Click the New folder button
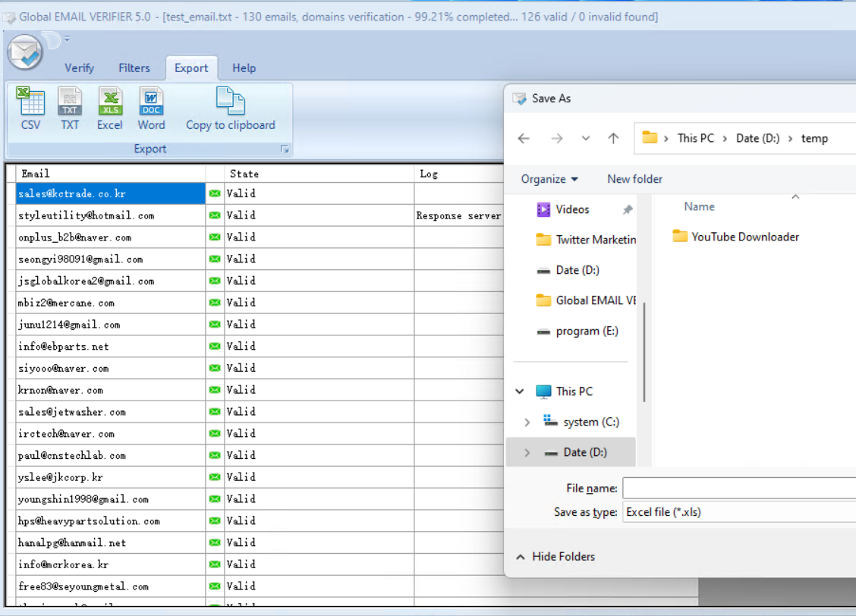 (x=634, y=179)
